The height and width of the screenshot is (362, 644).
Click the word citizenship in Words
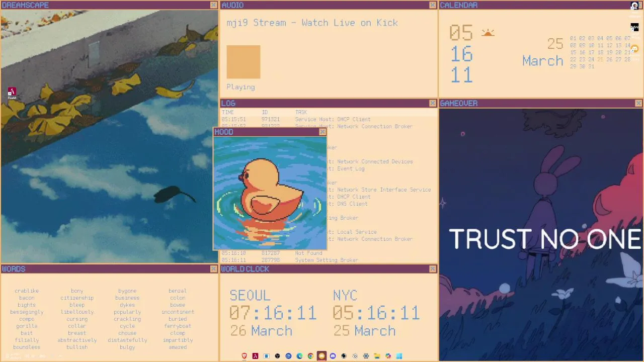(x=77, y=298)
